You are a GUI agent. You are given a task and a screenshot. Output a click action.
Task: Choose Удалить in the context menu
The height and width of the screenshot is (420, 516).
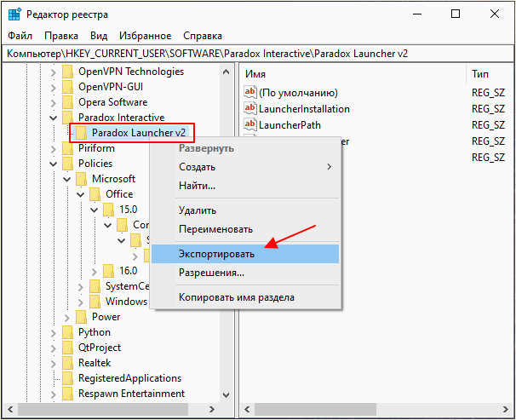point(245,210)
